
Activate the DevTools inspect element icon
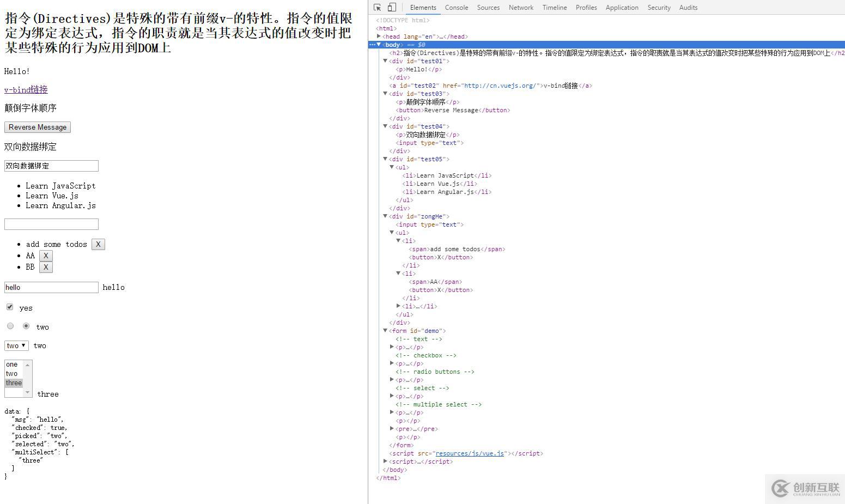(377, 8)
